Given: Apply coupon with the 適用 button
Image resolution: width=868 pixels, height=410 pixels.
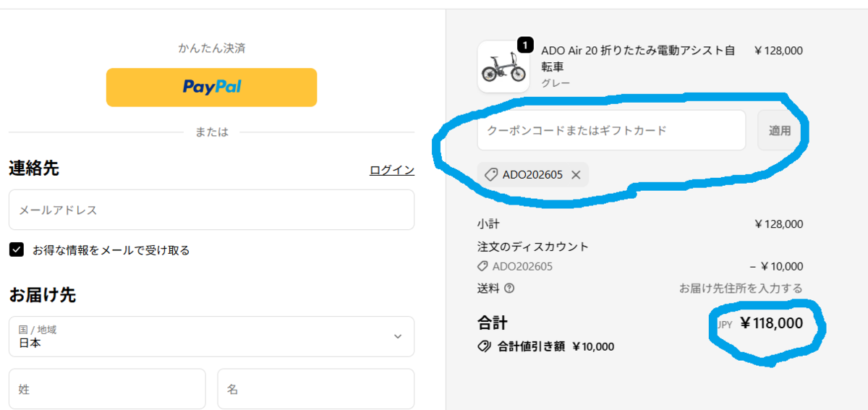Looking at the screenshot, I should tap(780, 130).
